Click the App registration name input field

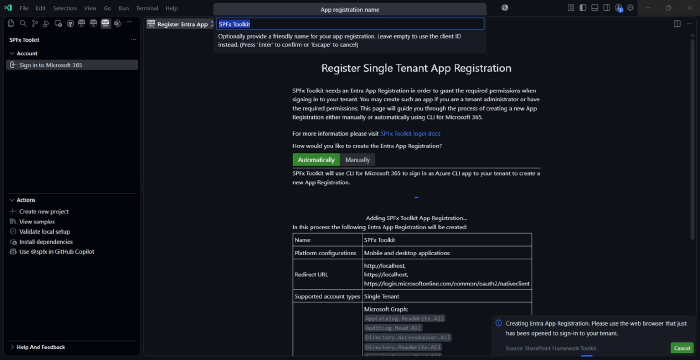(350, 24)
